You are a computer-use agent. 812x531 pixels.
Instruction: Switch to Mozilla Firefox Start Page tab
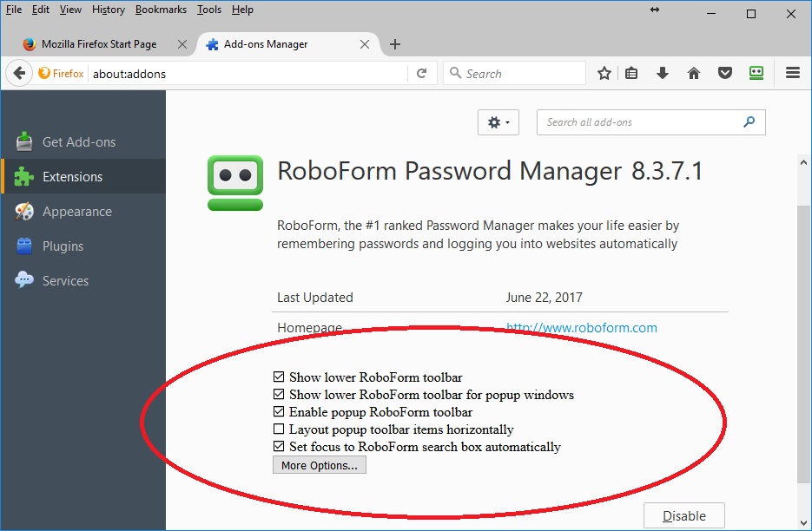click(x=98, y=44)
